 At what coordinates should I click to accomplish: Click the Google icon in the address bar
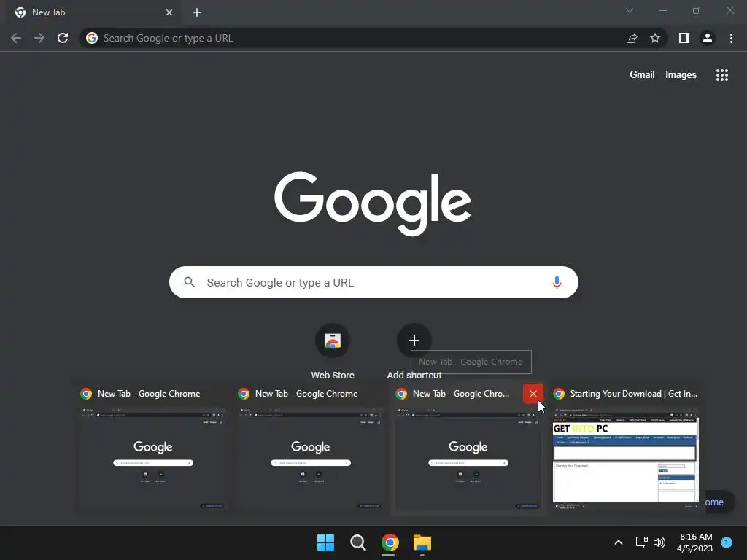coord(92,38)
